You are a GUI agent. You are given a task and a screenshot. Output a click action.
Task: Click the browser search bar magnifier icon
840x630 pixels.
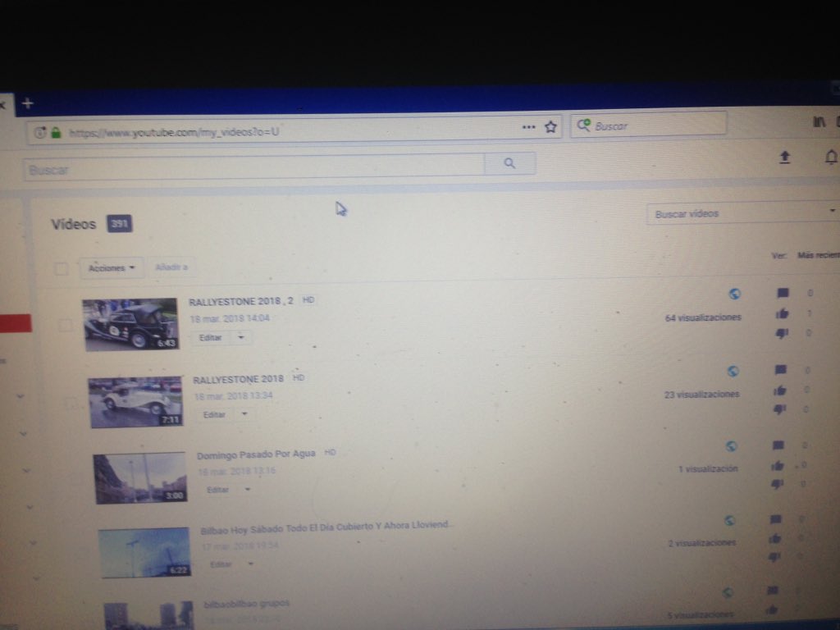[x=583, y=126]
